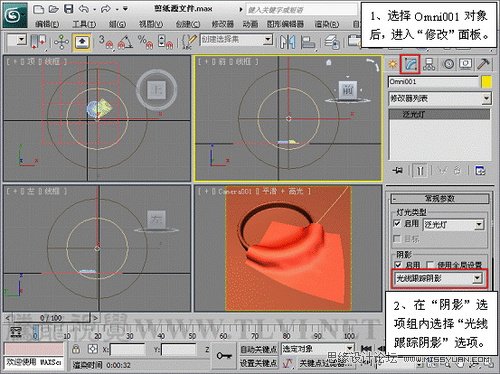Click the go to start playback button
Image resolution: width=500 pixels, height=374 pixels.
click(366, 349)
